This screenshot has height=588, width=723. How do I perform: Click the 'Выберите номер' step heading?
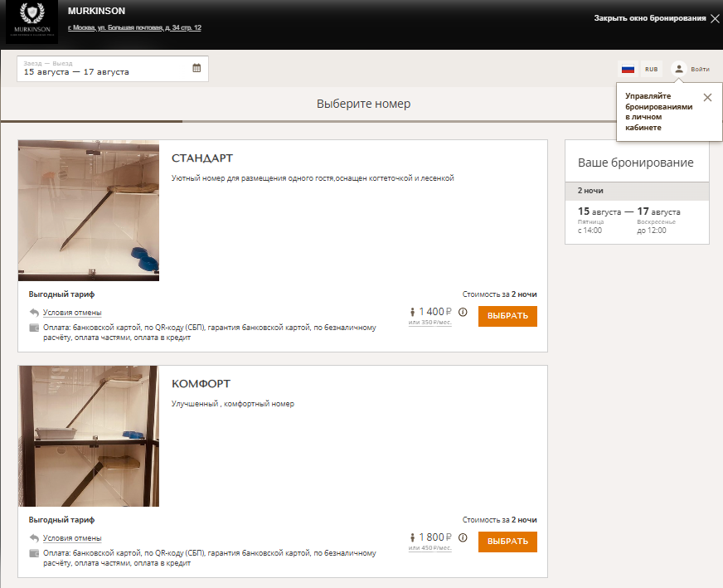363,104
